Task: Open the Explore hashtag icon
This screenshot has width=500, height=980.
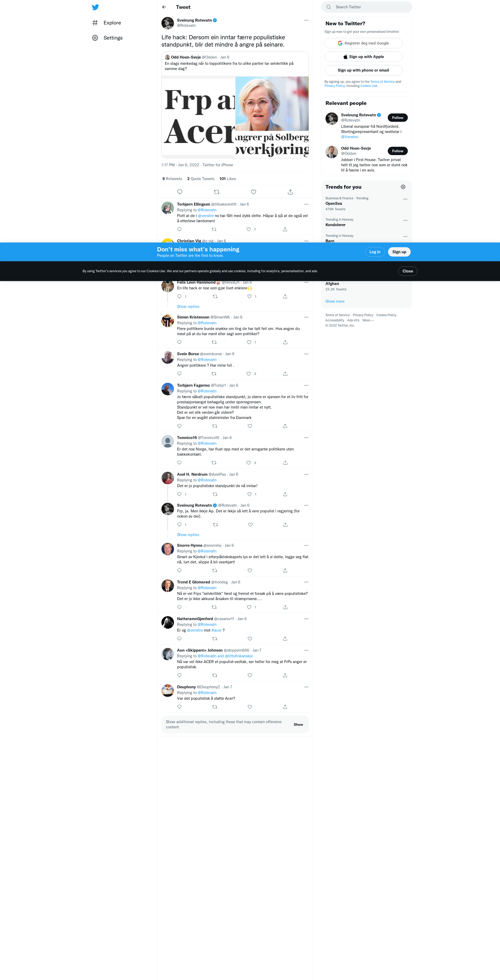Action: pos(95,23)
